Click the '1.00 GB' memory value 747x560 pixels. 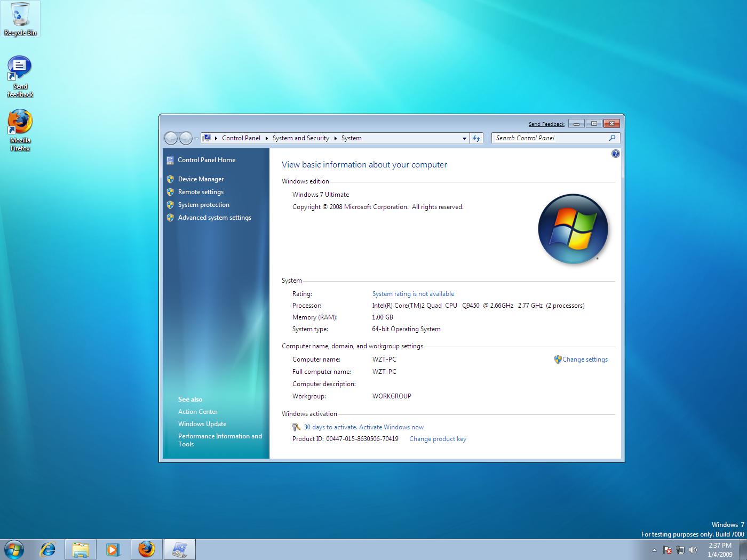click(x=383, y=317)
